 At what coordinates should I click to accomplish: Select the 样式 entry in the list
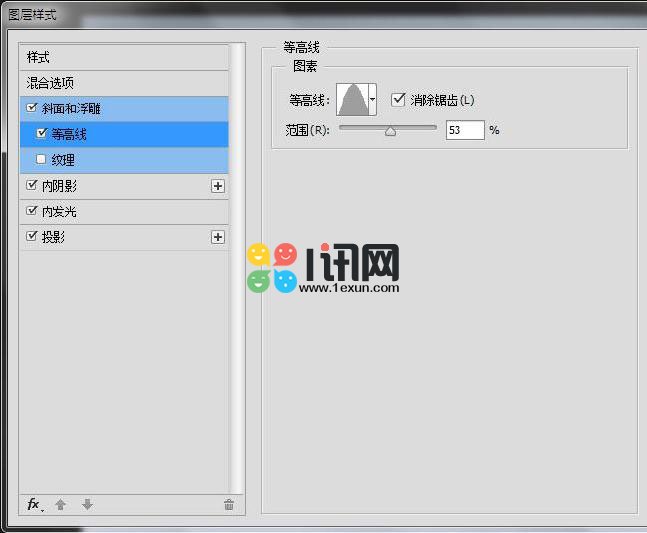pyautogui.click(x=124, y=57)
